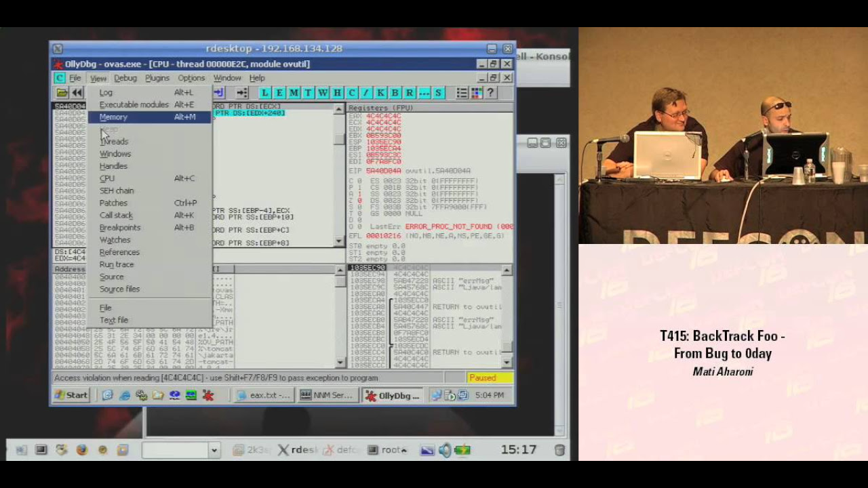
Task: Open the File menu
Action: (x=75, y=78)
